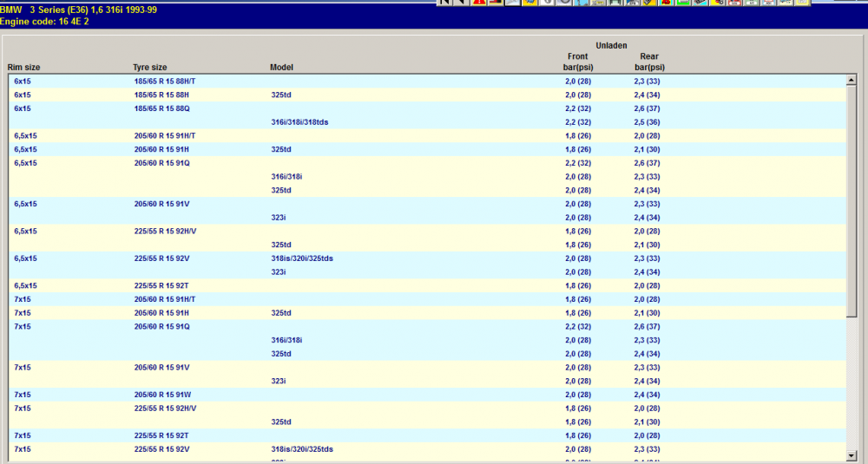This screenshot has width=868, height=464.
Task: Select 325td in the 185/65 R 15 88H row
Action: pyautogui.click(x=280, y=95)
